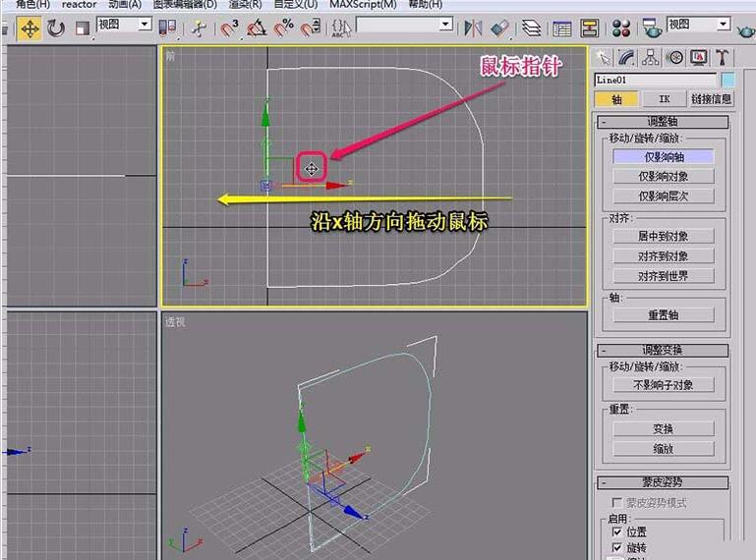Click the Line01 object name field

pyautogui.click(x=656, y=80)
